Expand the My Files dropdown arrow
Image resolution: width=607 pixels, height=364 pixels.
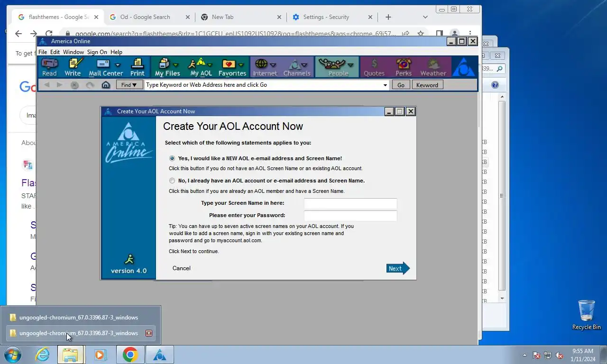[176, 65]
